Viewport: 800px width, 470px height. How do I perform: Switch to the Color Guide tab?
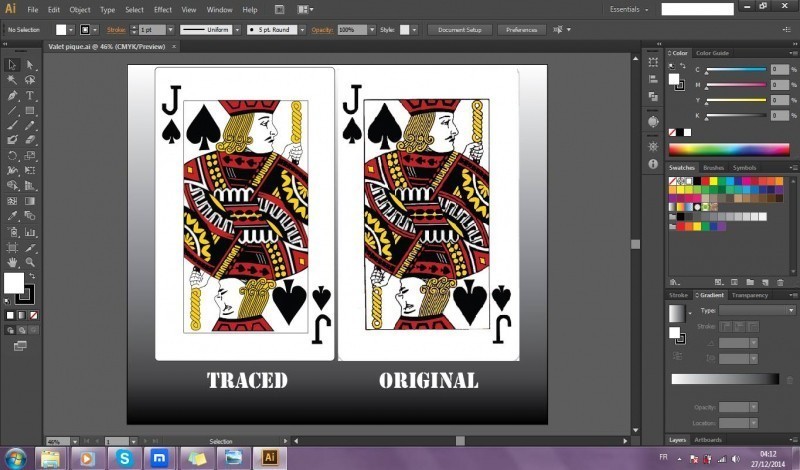[712, 53]
